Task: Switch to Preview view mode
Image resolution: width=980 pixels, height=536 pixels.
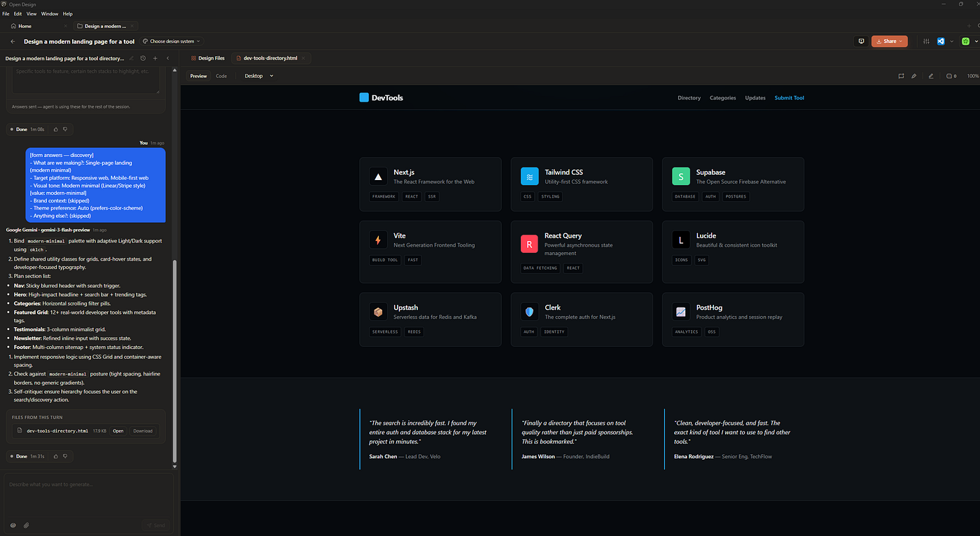Action: [199, 76]
